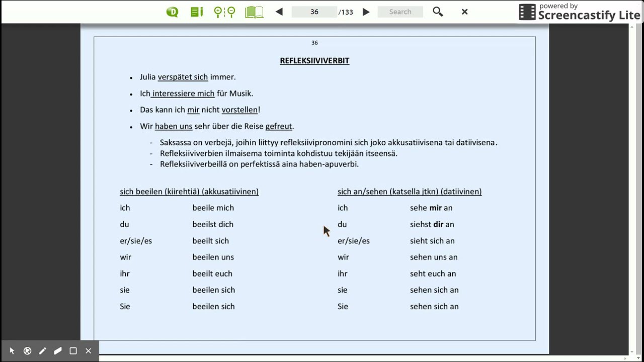Click the form "sehen uns an"
This screenshot has width=644, height=362.
(434, 257)
